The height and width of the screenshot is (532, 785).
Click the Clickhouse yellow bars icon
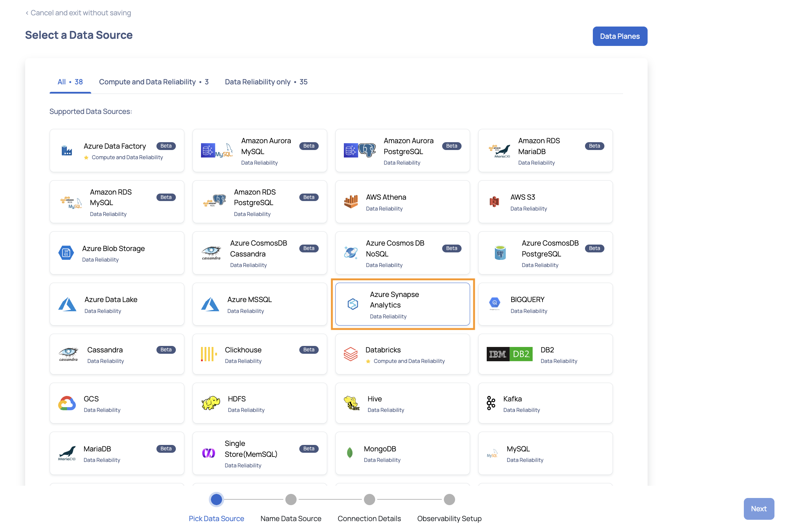tap(209, 354)
